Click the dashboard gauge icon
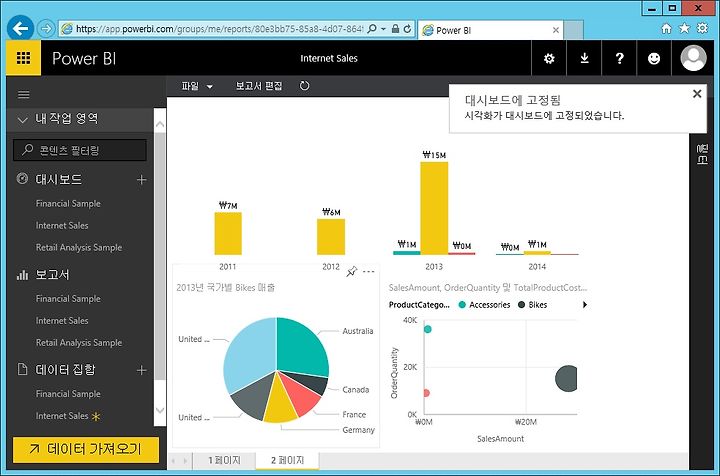Image resolution: width=720 pixels, height=476 pixels. pyautogui.click(x=22, y=179)
